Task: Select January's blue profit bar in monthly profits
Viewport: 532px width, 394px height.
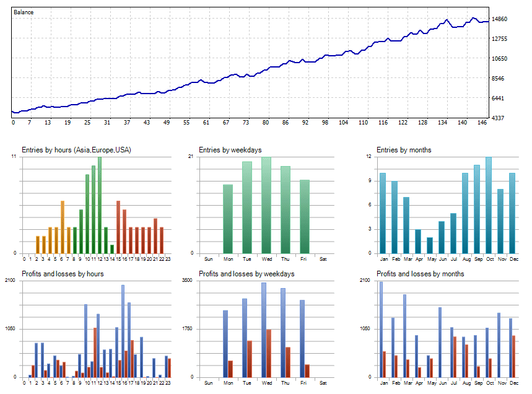Action: (x=380, y=330)
